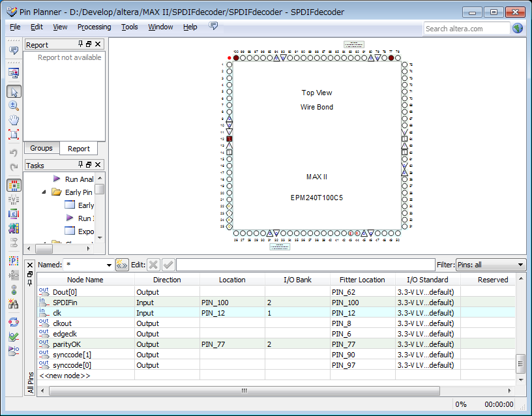This screenshot has height=416, width=532.
Task: Click the binoculars find icon
Action: click(14, 304)
